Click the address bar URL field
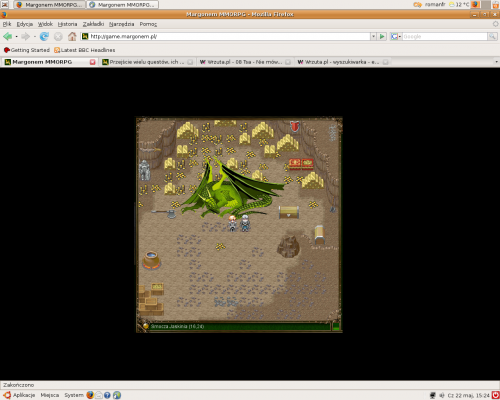This screenshot has height=400, width=500. [230, 36]
